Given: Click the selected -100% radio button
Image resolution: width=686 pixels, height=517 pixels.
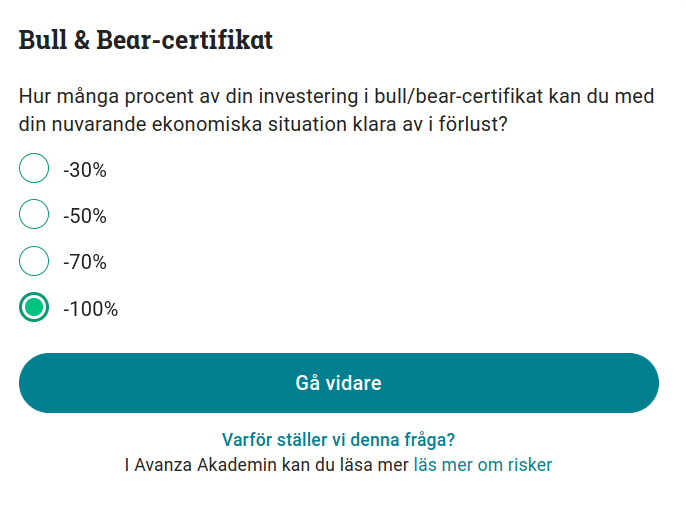Looking at the screenshot, I should tap(34, 308).
